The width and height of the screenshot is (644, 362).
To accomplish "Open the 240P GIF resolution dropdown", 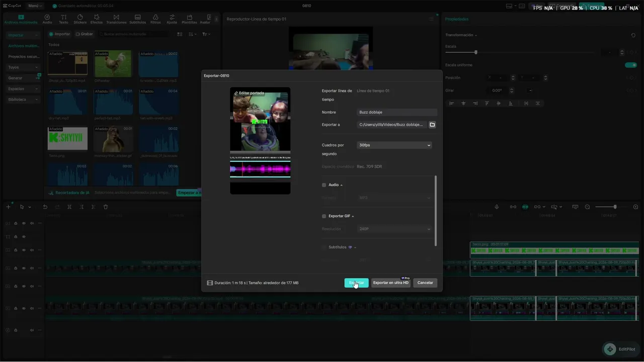I will tap(394, 229).
